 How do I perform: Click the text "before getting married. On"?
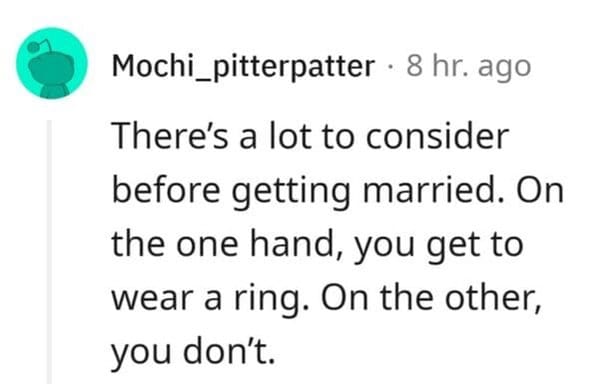click(338, 191)
